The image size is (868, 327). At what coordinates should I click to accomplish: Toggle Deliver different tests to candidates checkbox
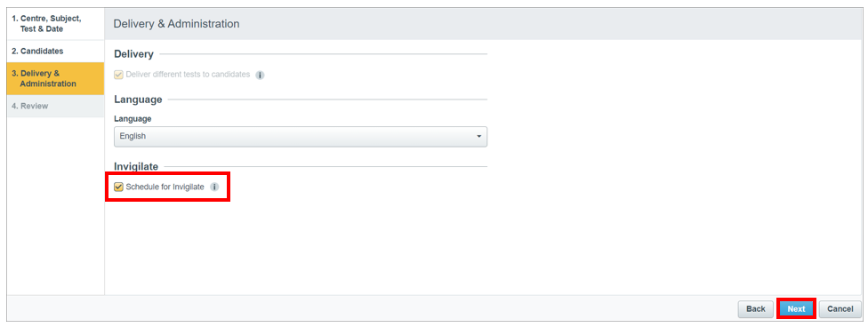click(x=118, y=75)
